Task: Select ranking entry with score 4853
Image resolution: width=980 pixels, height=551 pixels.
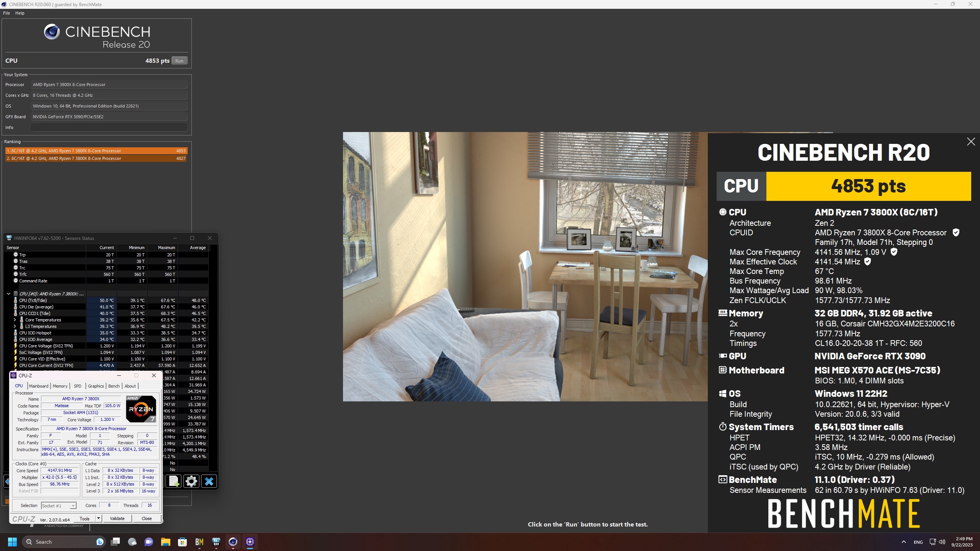Action: pos(96,151)
